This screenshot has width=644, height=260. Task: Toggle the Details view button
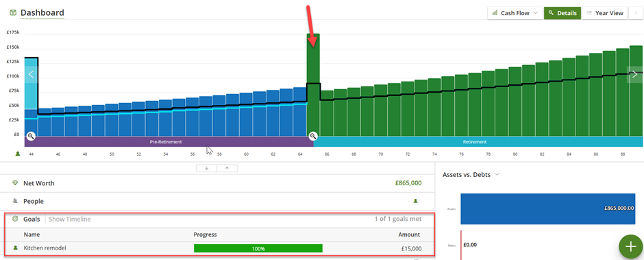(x=562, y=13)
